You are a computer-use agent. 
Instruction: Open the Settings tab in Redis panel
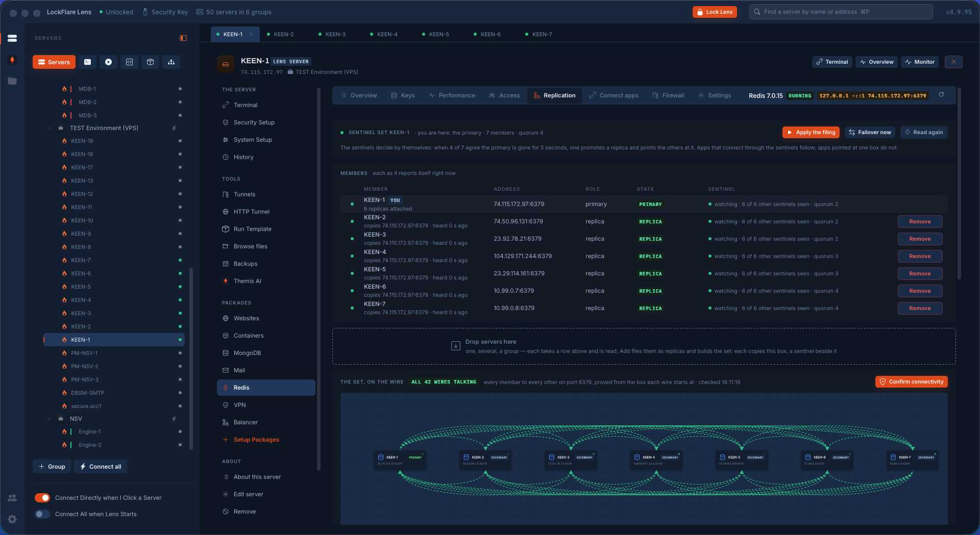(x=715, y=95)
